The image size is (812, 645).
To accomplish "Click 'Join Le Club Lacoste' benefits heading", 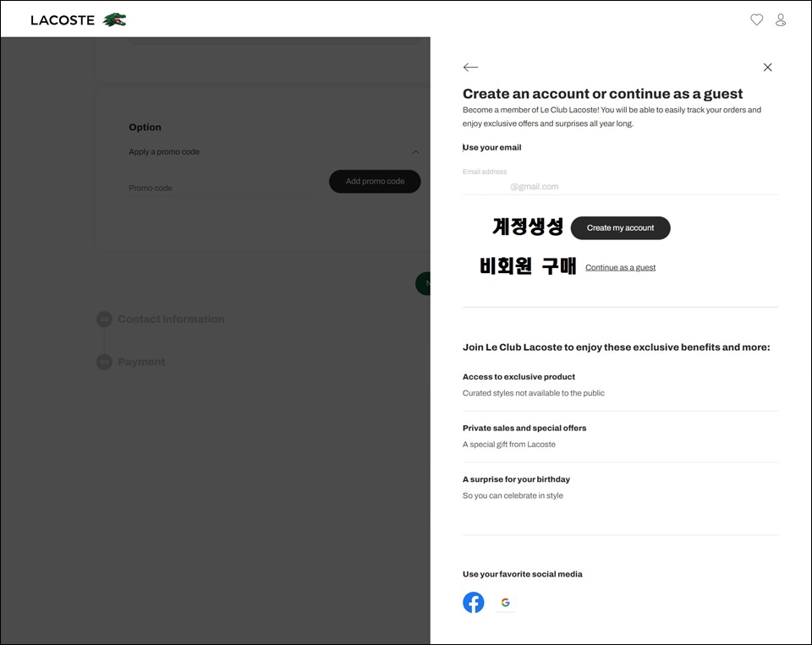I will pos(617,347).
